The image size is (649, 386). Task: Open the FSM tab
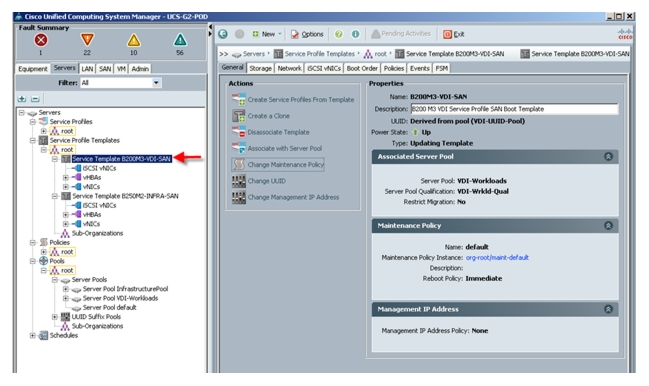442,68
